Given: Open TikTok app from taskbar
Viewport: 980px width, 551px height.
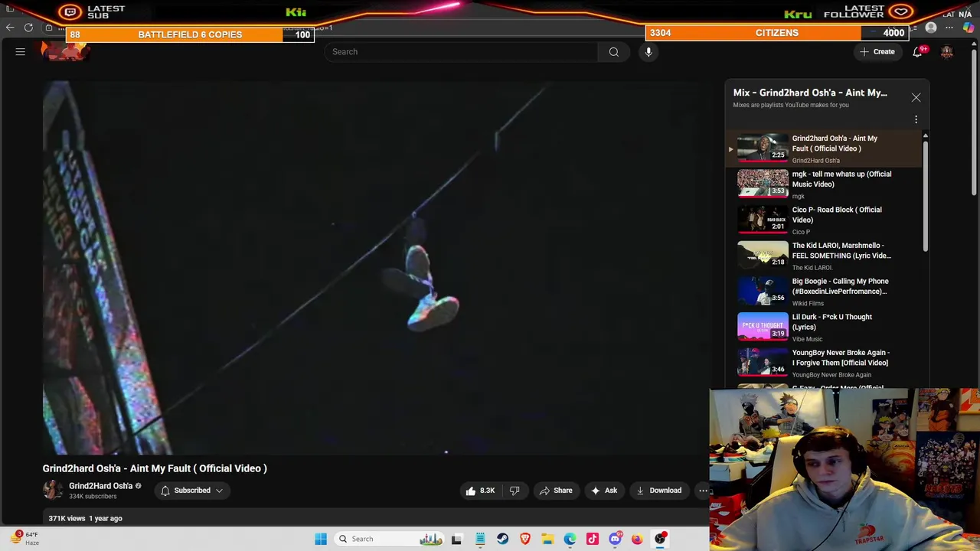Looking at the screenshot, I should (x=592, y=539).
